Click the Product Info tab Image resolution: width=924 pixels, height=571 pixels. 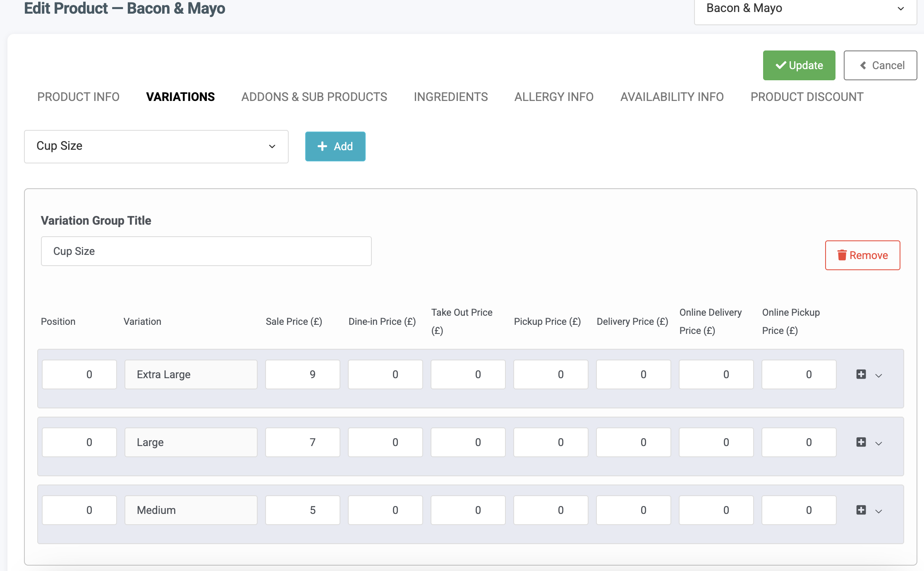click(x=79, y=97)
